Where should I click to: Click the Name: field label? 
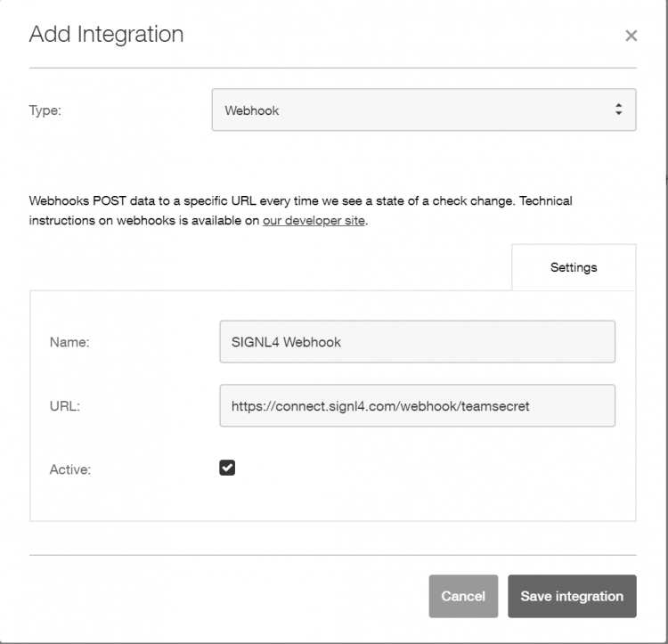pyautogui.click(x=69, y=342)
